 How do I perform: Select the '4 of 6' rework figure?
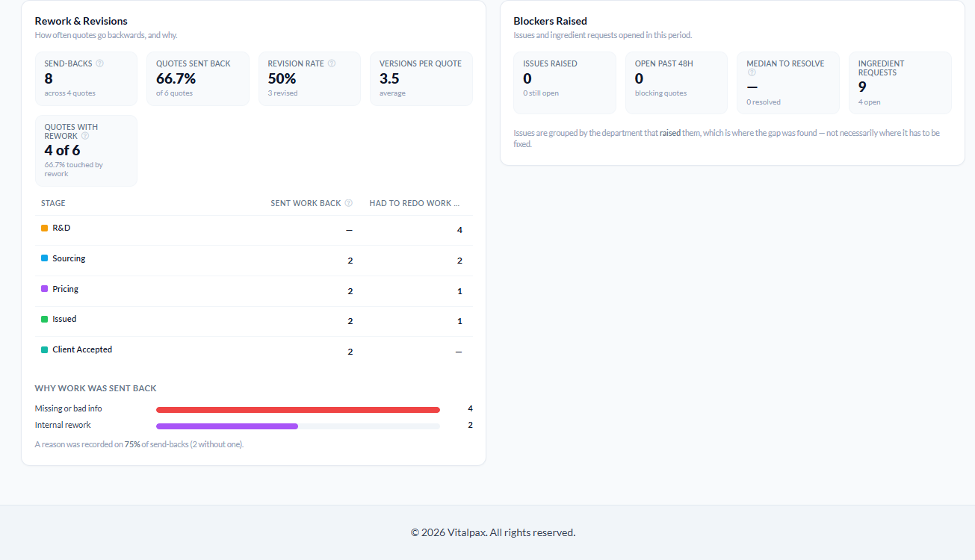[x=62, y=150]
